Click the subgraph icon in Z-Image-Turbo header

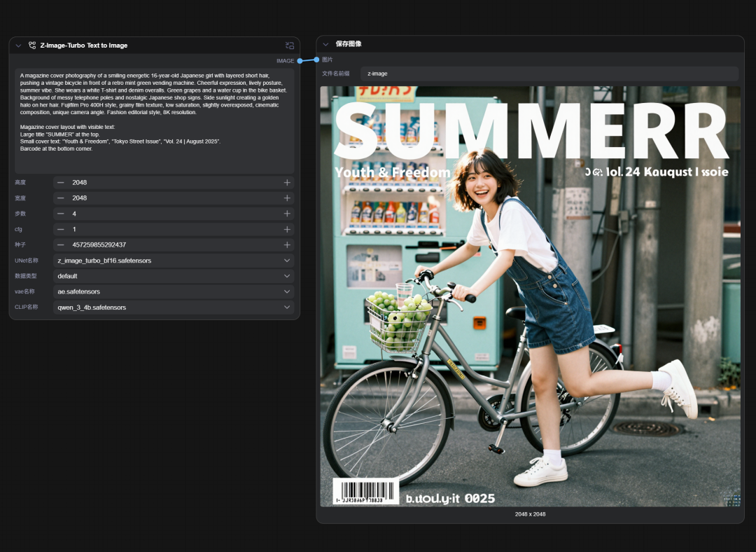290,46
